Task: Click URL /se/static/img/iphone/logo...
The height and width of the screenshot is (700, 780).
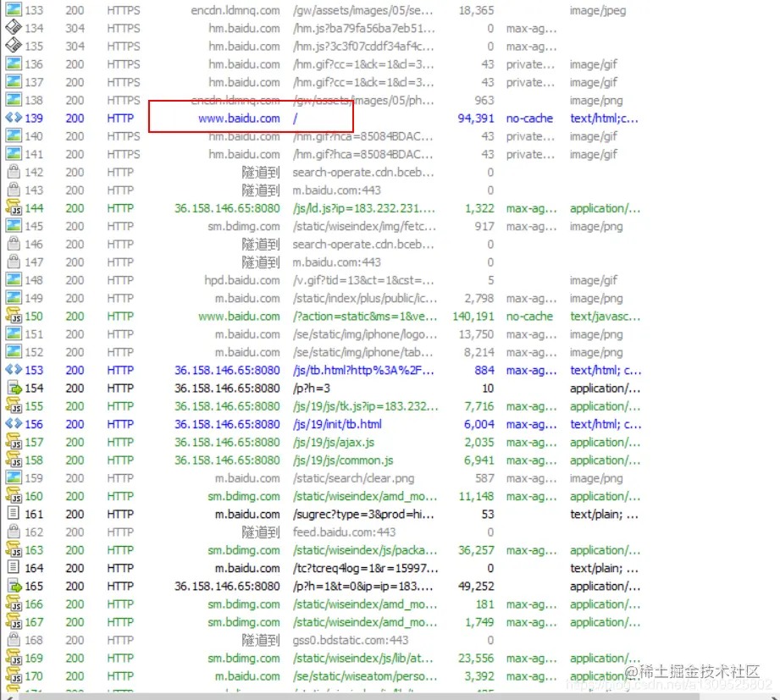Action: (365, 334)
